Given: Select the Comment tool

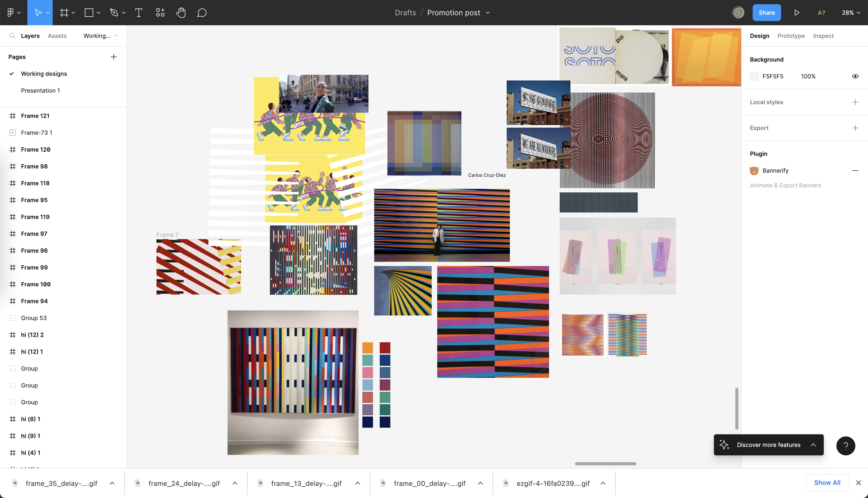Looking at the screenshot, I should (x=202, y=13).
